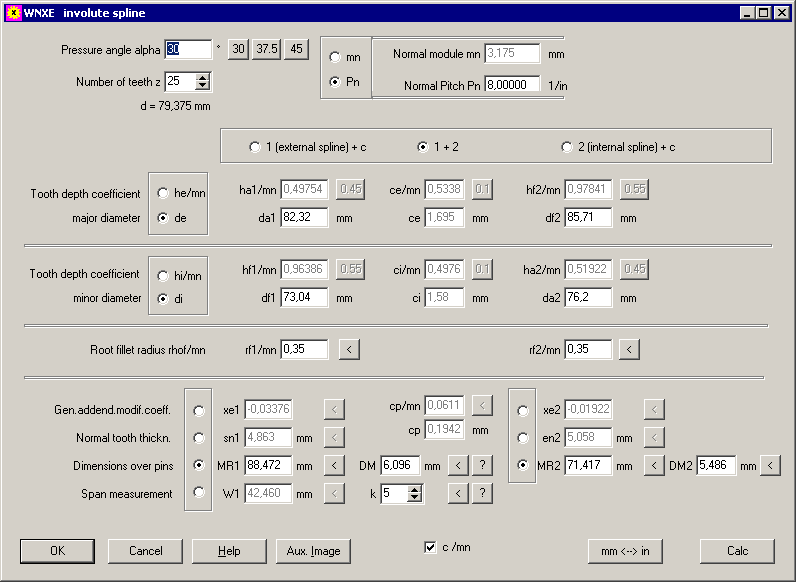
Task: Click the '<' button next to rf1/mn
Action: (348, 349)
